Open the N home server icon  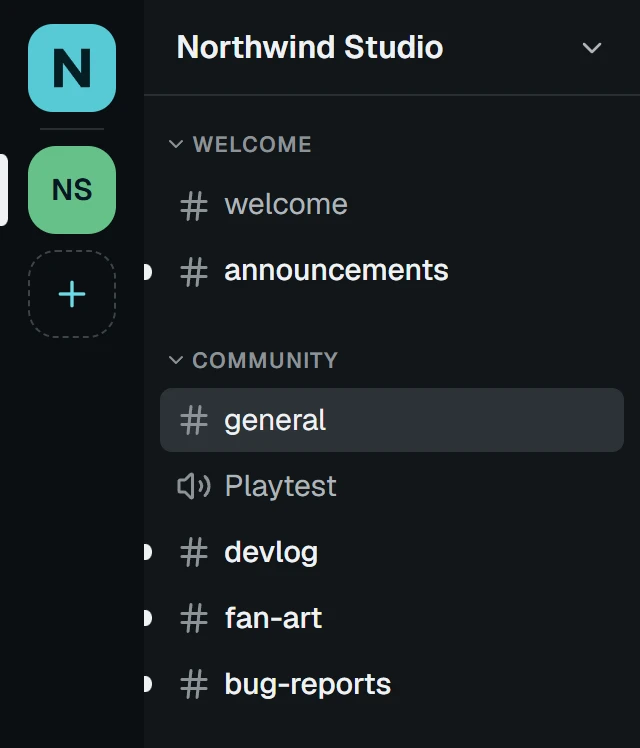point(72,68)
